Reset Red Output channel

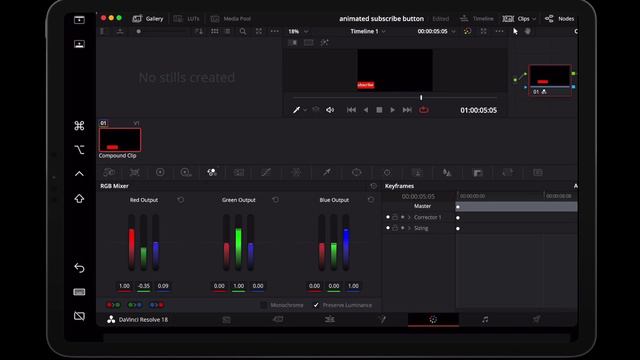point(181,200)
